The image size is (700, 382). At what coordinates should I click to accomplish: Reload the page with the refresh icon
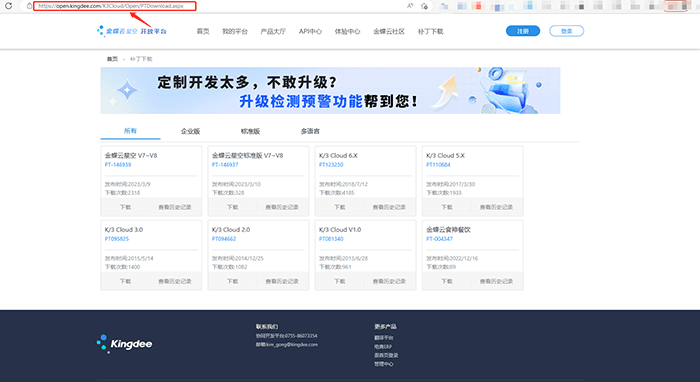[8, 6]
